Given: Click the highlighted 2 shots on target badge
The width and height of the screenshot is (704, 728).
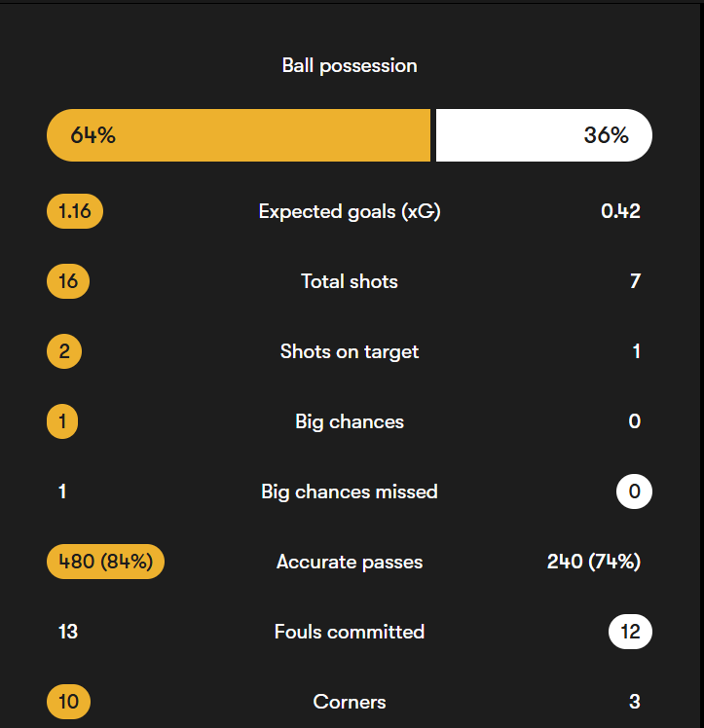Looking at the screenshot, I should coord(64,351).
